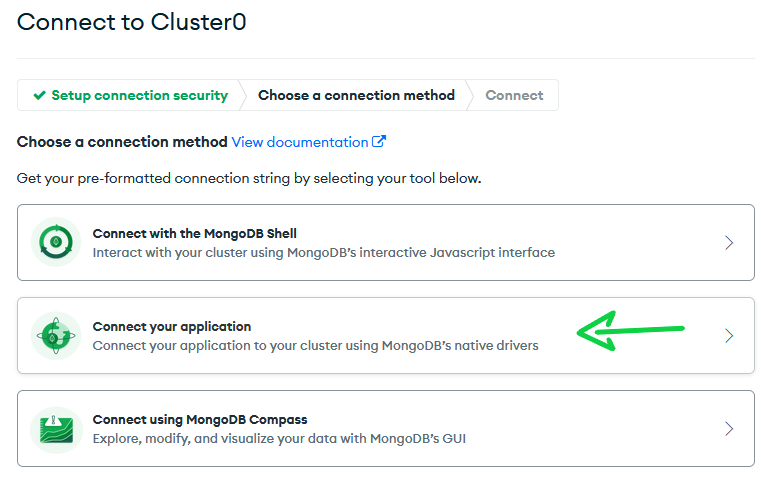Click the Connect your application driver icon
Screen dimensions: 761x482
click(56, 335)
